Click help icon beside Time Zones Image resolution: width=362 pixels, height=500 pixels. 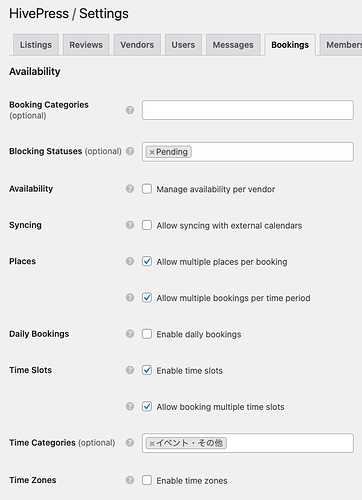130,480
